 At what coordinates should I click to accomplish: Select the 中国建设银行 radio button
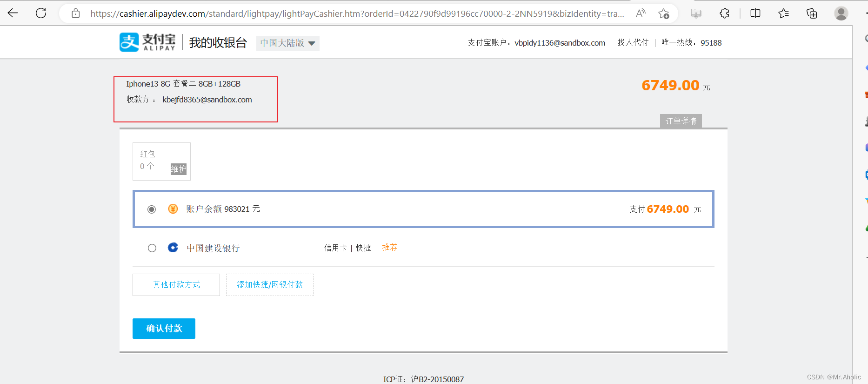(152, 248)
